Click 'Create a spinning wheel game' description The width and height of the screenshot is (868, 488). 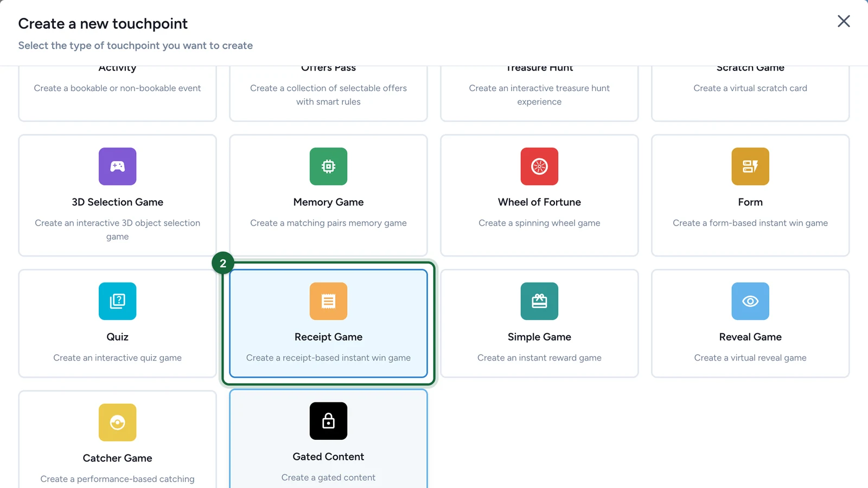(539, 223)
